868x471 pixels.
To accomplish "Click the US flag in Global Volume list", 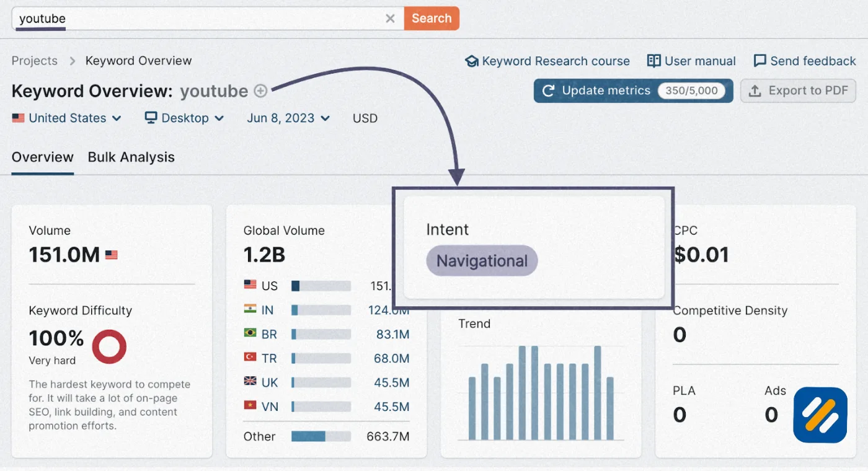I will pos(250,285).
